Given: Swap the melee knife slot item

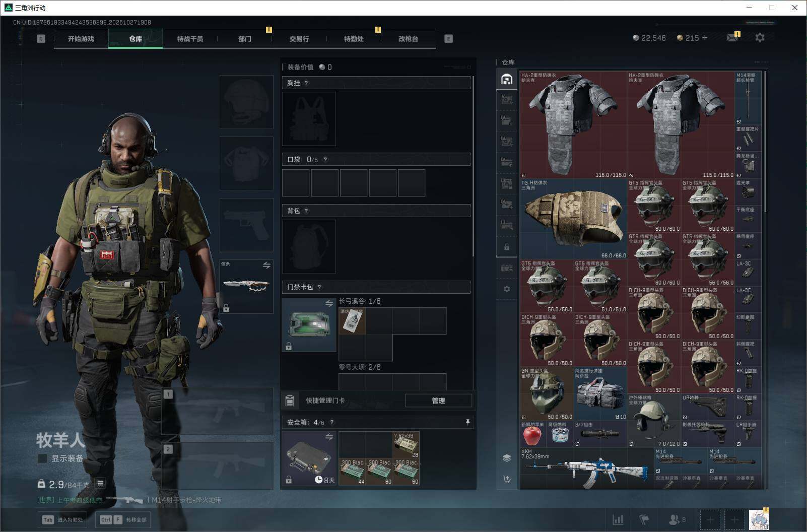Looking at the screenshot, I should pyautogui.click(x=266, y=265).
